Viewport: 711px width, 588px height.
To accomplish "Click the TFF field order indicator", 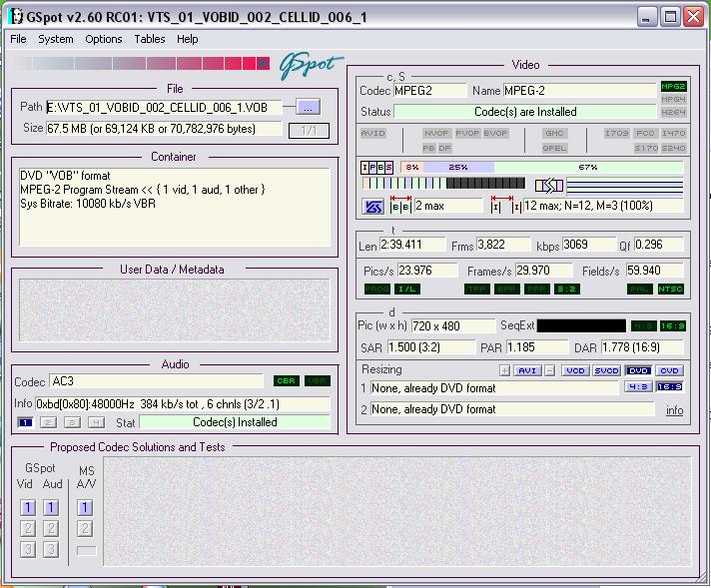I will tap(477, 289).
